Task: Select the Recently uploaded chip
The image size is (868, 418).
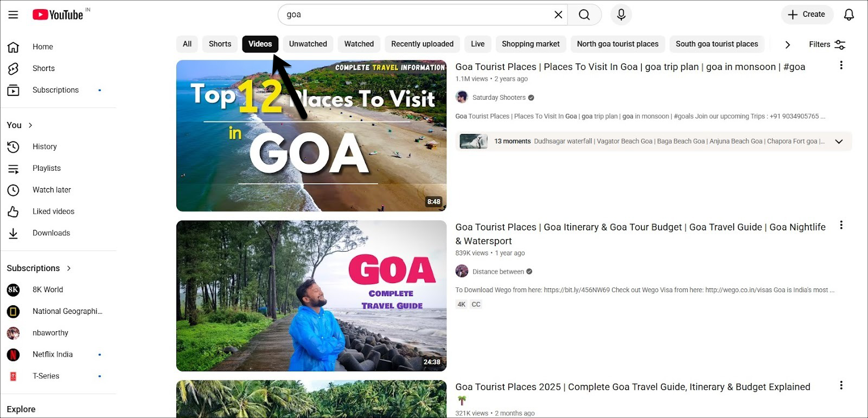Action: (422, 44)
